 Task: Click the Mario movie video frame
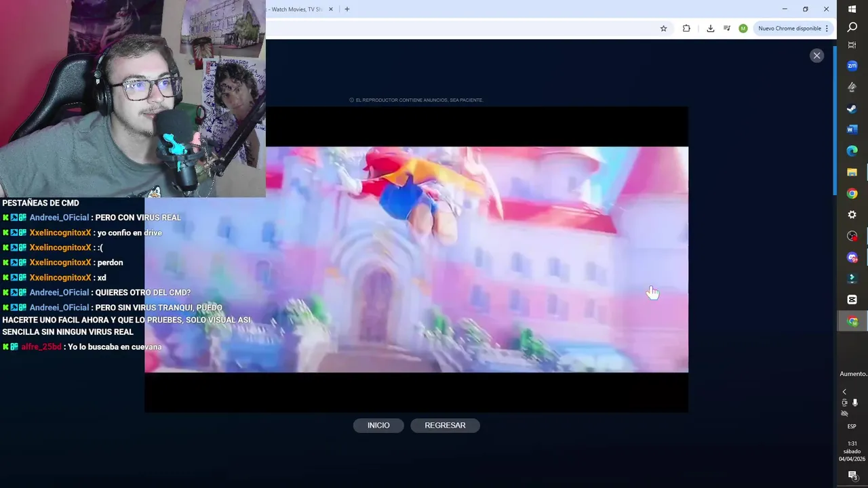416,260
